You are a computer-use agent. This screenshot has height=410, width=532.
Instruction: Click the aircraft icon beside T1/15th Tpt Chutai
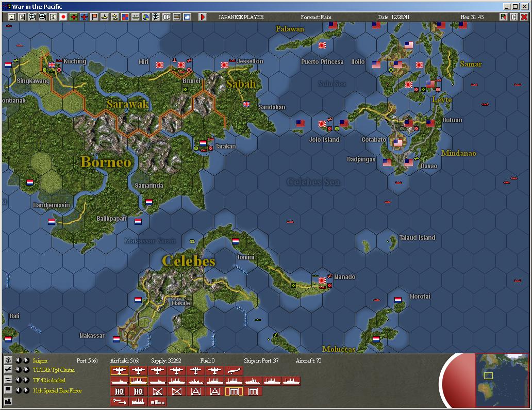[x=8, y=369]
